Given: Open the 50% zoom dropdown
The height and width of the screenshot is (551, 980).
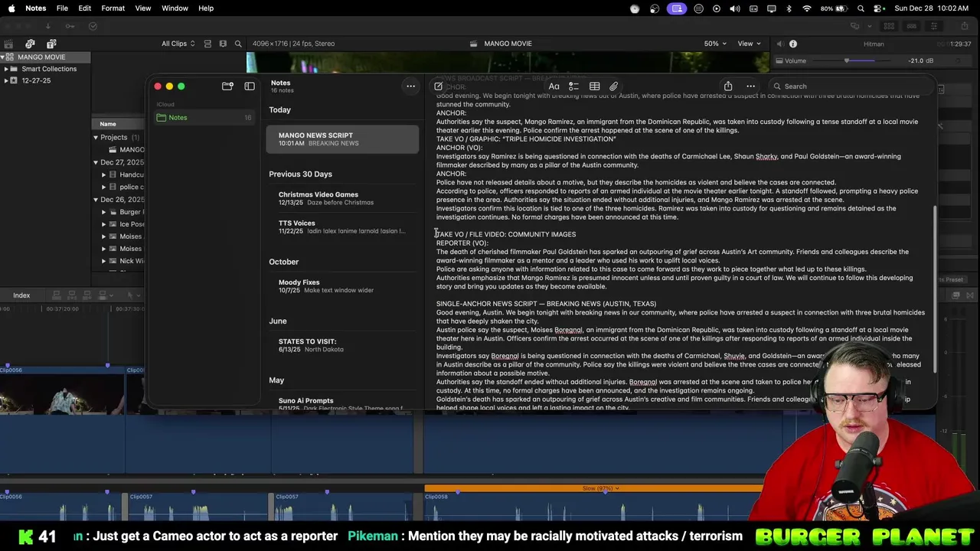Looking at the screenshot, I should coord(715,44).
